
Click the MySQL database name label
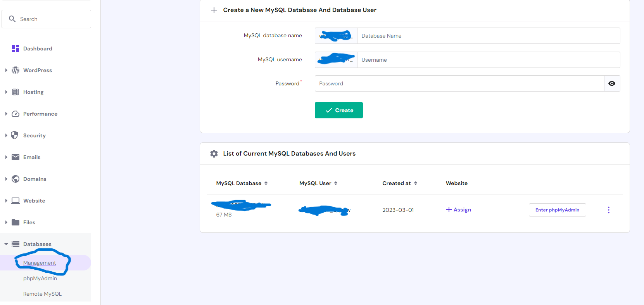pos(273,35)
